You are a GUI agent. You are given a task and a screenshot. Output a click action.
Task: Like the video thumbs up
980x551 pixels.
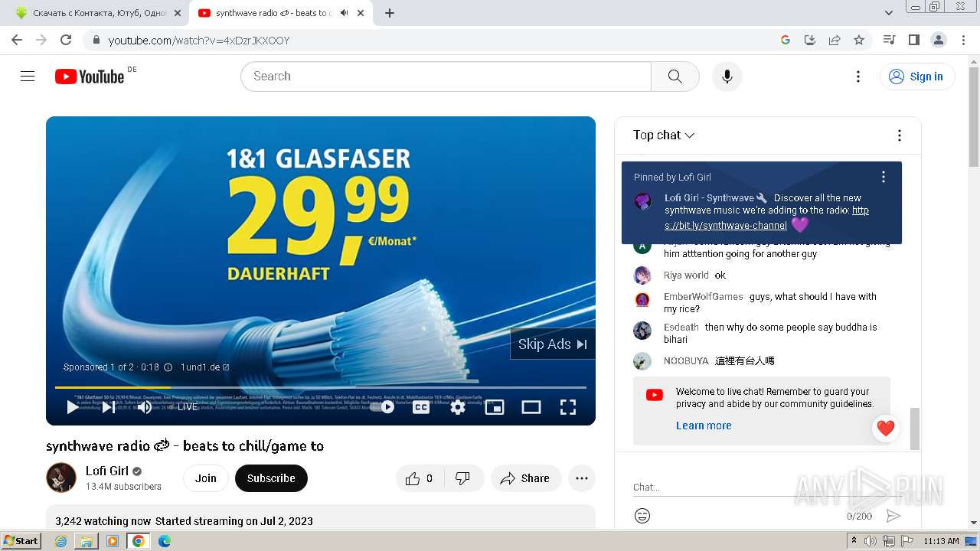coord(419,478)
